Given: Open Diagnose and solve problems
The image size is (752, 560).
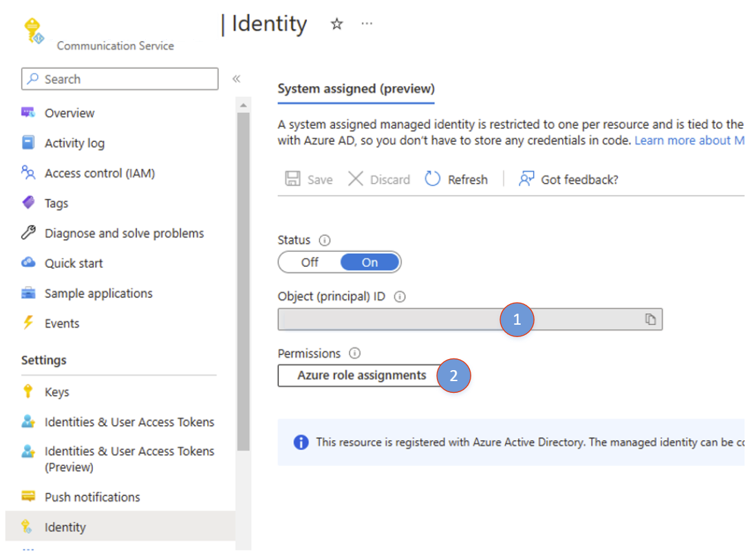Looking at the screenshot, I should 125,233.
